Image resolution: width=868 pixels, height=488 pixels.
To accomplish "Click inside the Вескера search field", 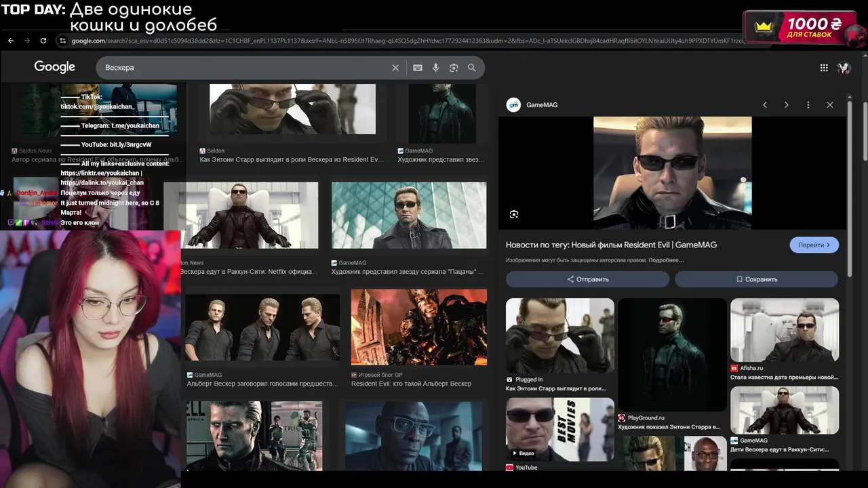I will click(x=244, y=68).
